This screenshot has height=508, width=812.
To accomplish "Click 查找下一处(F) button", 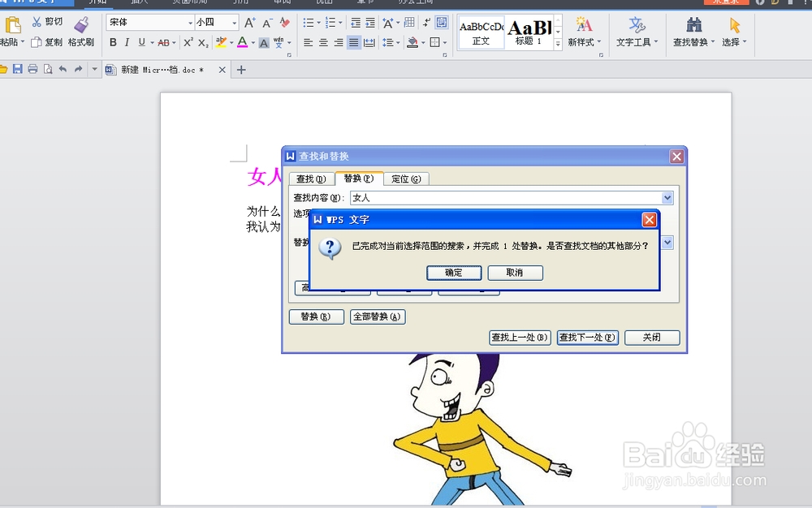I will click(x=587, y=338).
